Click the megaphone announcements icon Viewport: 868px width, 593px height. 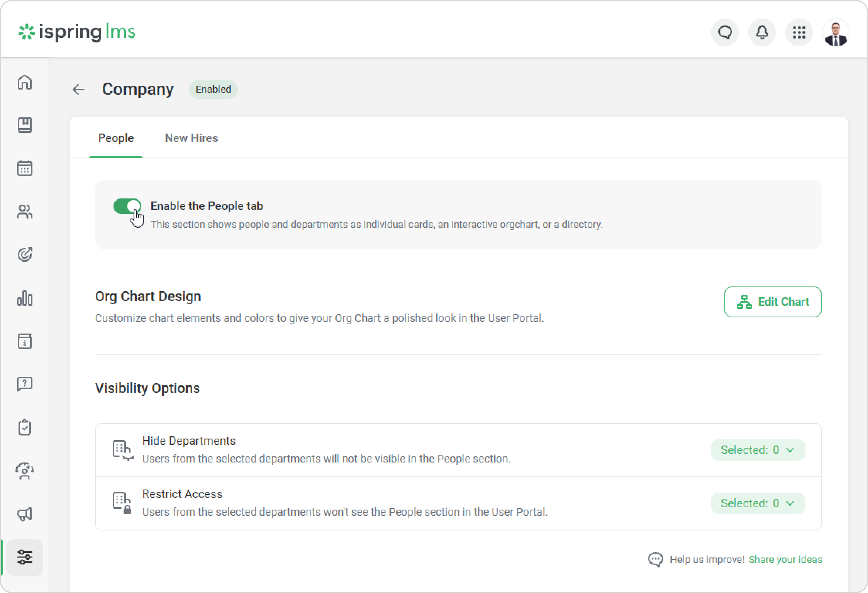(25, 514)
